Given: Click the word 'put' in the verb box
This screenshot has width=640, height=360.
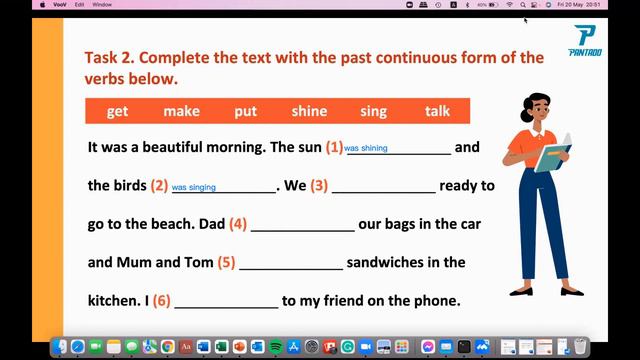Looking at the screenshot, I should pos(245,111).
